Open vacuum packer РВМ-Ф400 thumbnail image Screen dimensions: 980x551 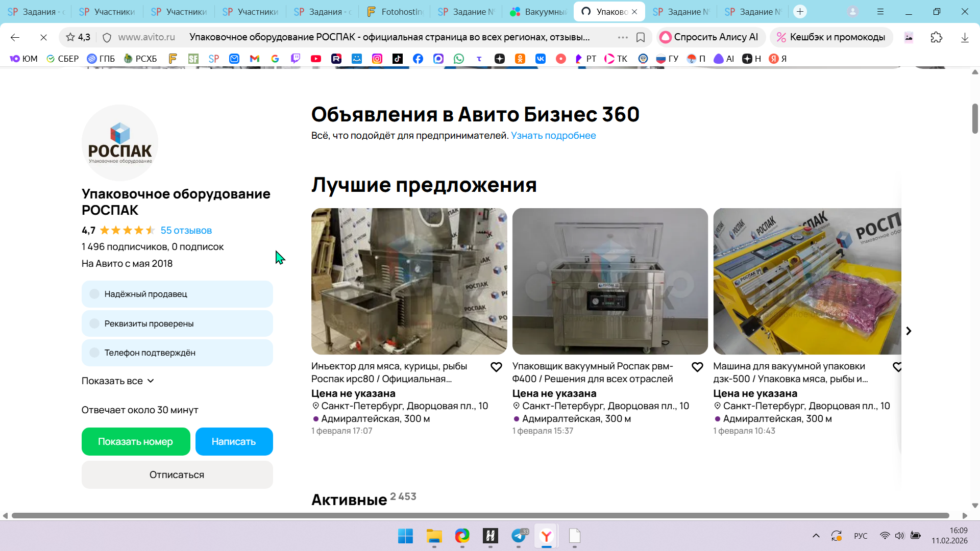coord(610,281)
